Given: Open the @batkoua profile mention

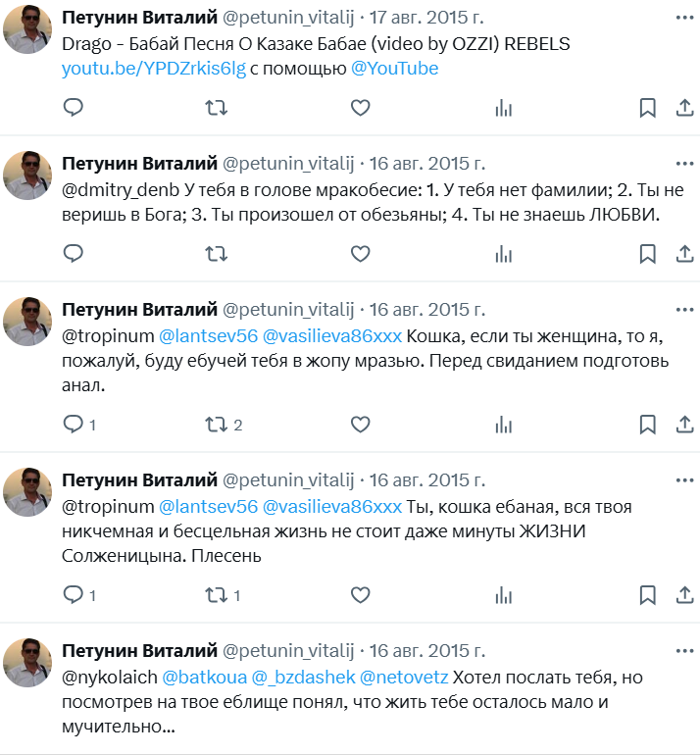Looking at the screenshot, I should pos(203,677).
